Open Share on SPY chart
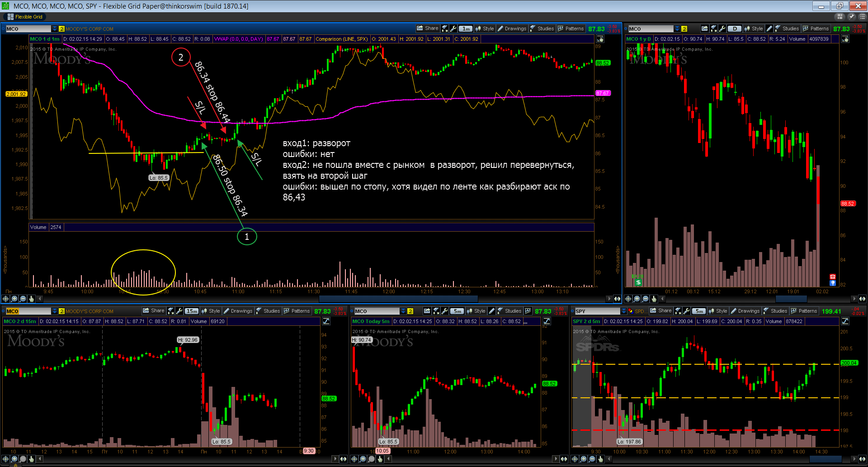Screen dimensions: 868x467 tap(660, 311)
